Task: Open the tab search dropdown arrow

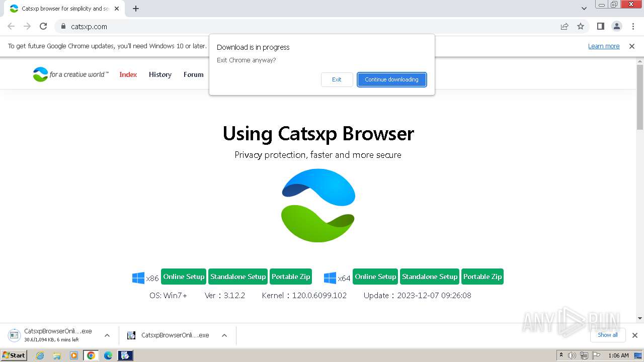Action: click(584, 9)
